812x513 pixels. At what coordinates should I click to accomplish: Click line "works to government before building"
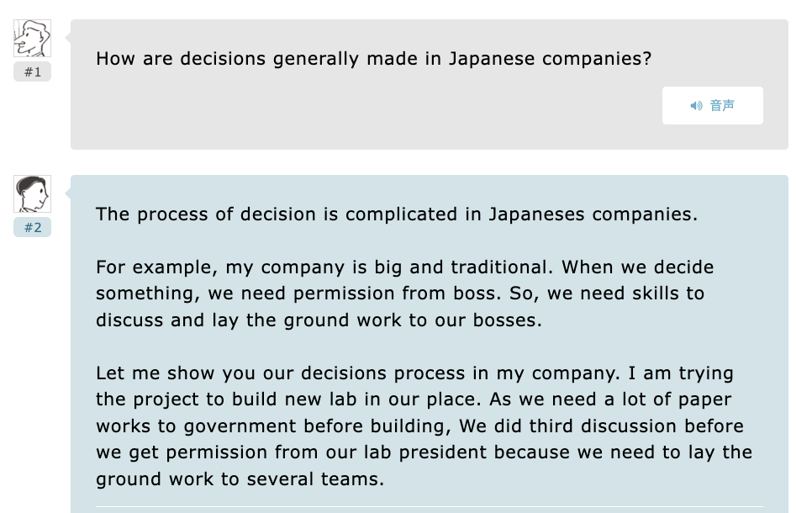click(x=419, y=426)
